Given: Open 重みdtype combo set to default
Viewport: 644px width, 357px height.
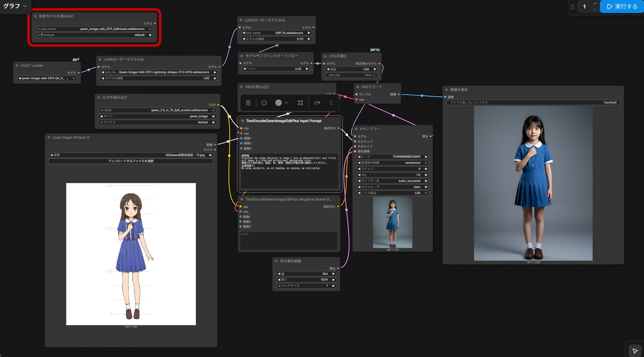Looking at the screenshot, I should (94, 35).
